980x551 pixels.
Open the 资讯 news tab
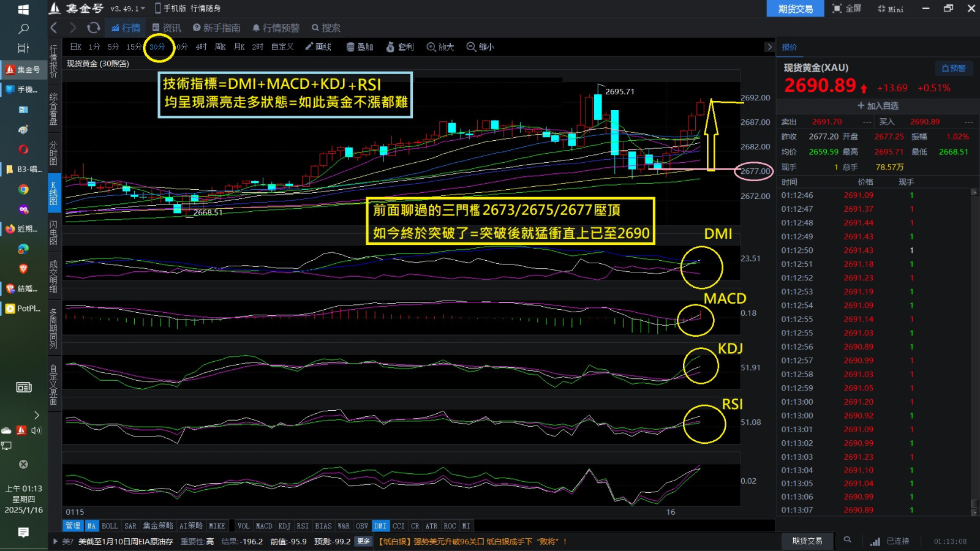pyautogui.click(x=167, y=28)
